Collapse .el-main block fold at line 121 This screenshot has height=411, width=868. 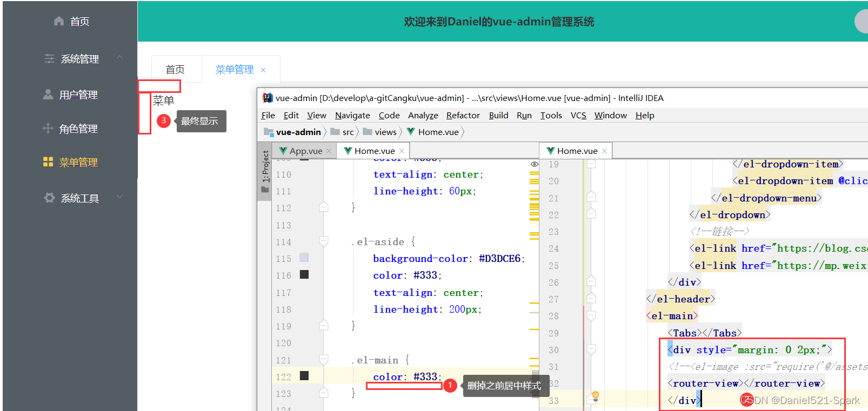324,359
